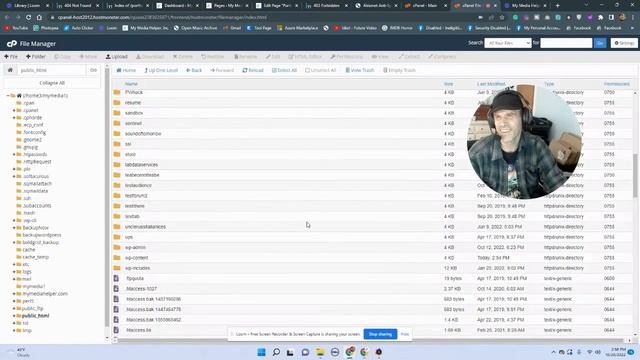
Task: Click the resume folder icon in the list
Action: pyautogui.click(x=117, y=102)
